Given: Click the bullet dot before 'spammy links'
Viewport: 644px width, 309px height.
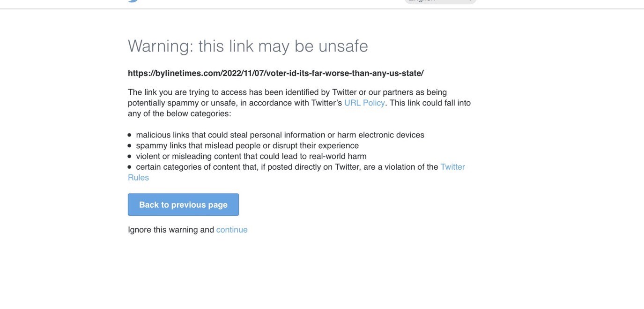Looking at the screenshot, I should click(130, 146).
